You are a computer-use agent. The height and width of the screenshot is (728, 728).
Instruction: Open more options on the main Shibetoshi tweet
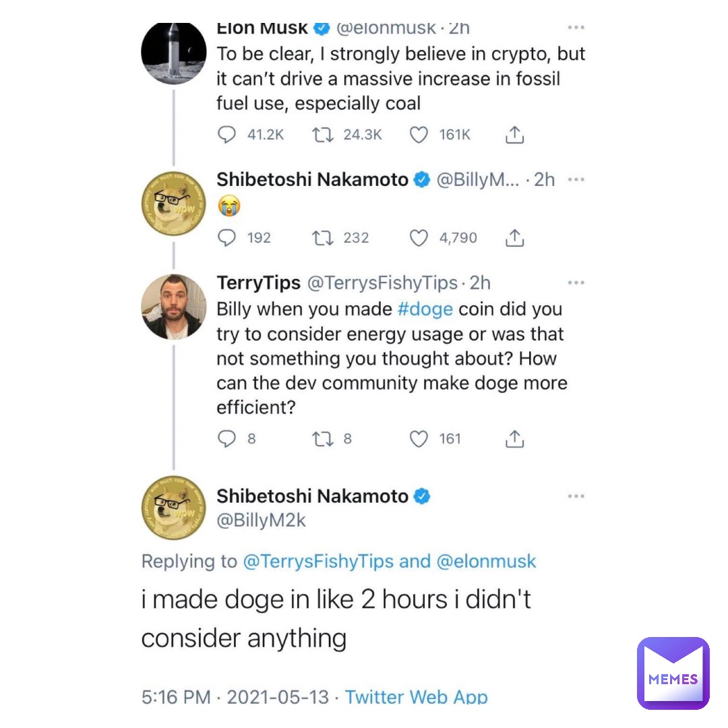575,497
